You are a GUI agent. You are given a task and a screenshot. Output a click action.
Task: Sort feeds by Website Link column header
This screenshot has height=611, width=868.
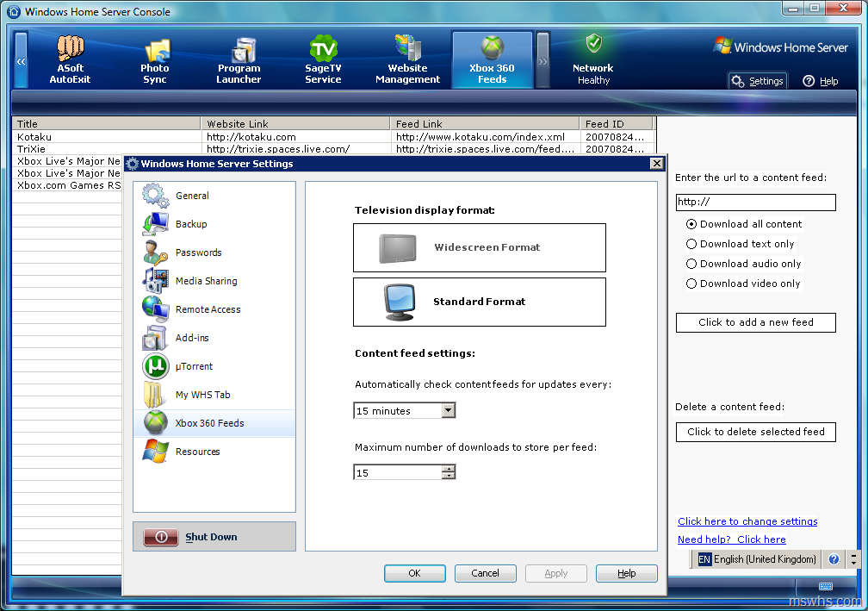click(x=295, y=123)
